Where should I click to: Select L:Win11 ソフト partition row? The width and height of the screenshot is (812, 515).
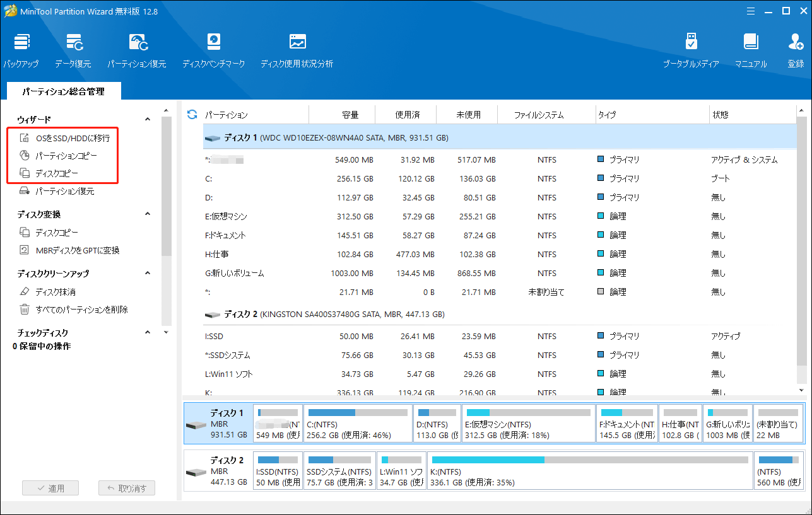point(500,374)
